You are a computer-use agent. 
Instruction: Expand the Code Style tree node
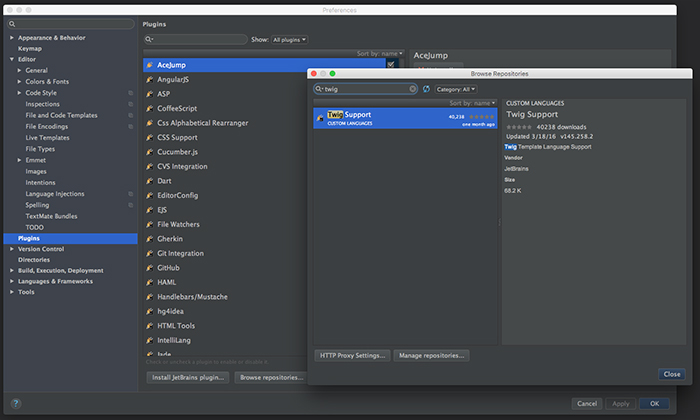[x=20, y=92]
